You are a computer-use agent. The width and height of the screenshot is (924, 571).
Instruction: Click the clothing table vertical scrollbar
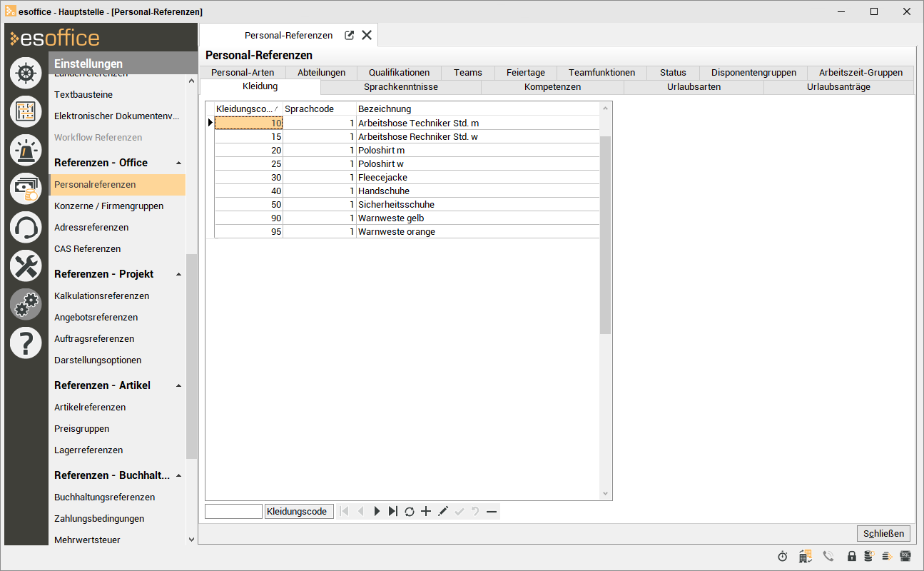(x=605, y=236)
